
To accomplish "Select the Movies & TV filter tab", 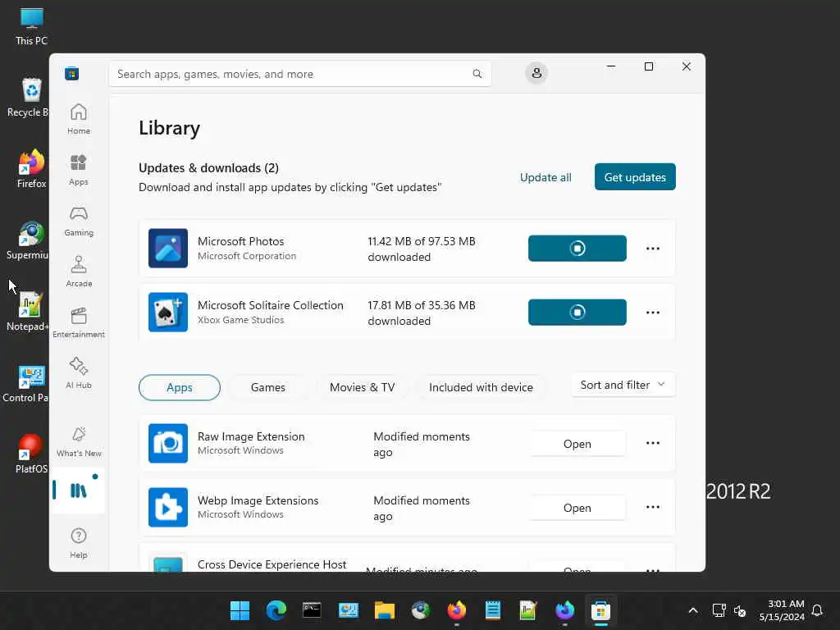I will click(x=362, y=387).
